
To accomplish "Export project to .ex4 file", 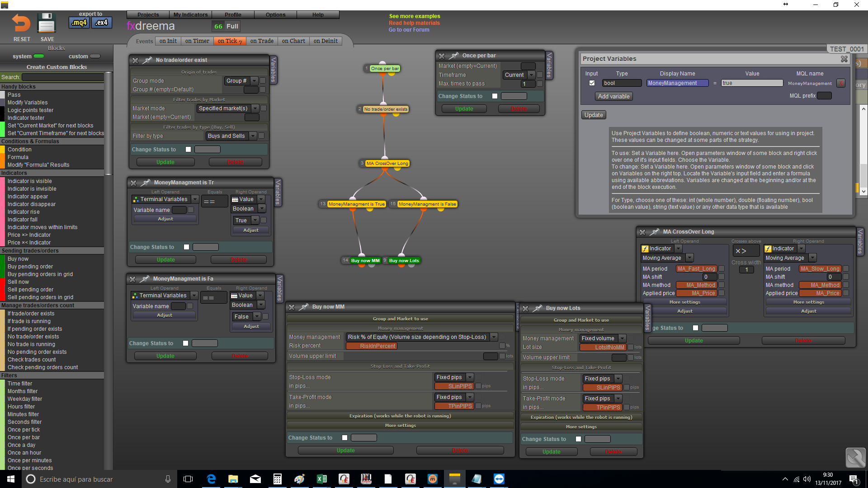I will [x=101, y=23].
